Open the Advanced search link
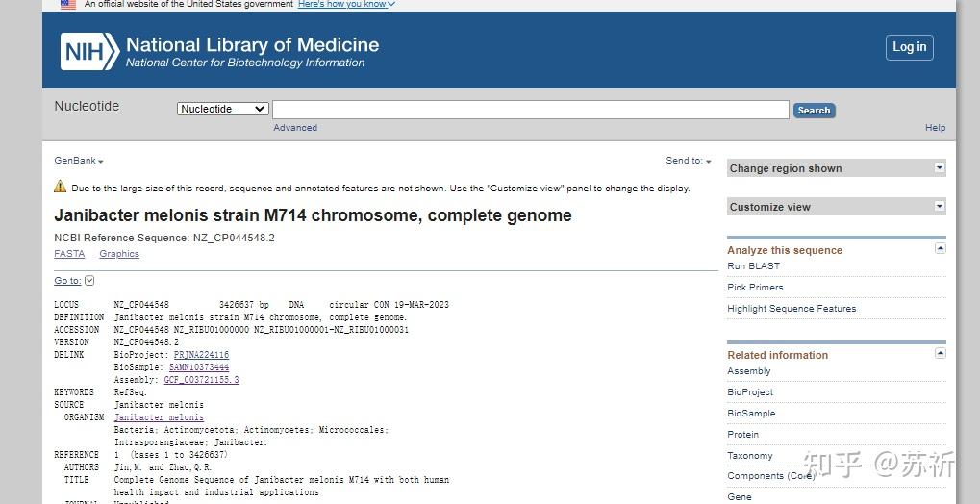 click(x=294, y=128)
